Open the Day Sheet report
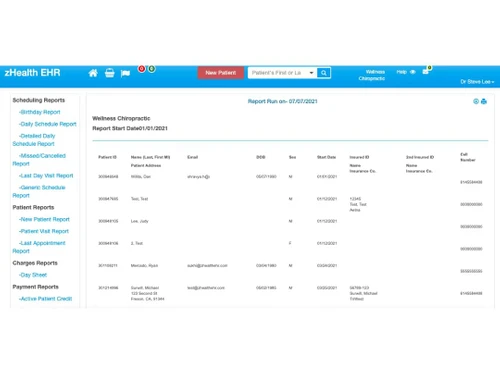The height and width of the screenshot is (375, 500). 33,275
